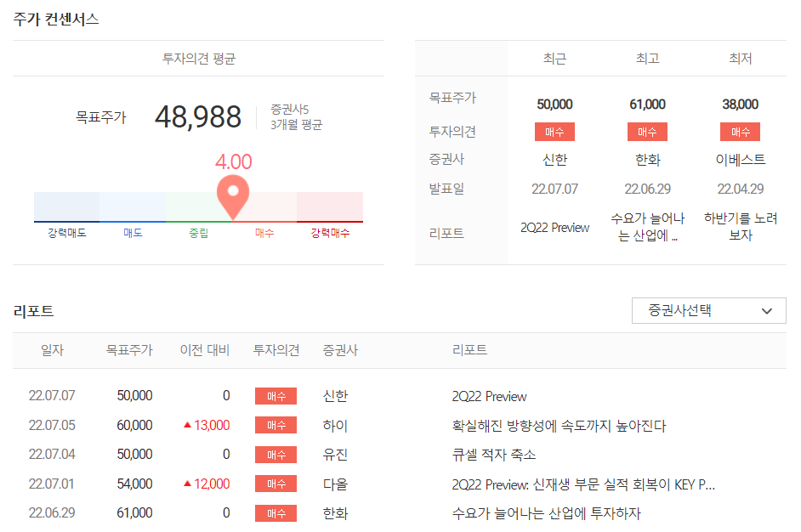
Task: Click the 투자의견 평균 header
Action: [x=199, y=59]
